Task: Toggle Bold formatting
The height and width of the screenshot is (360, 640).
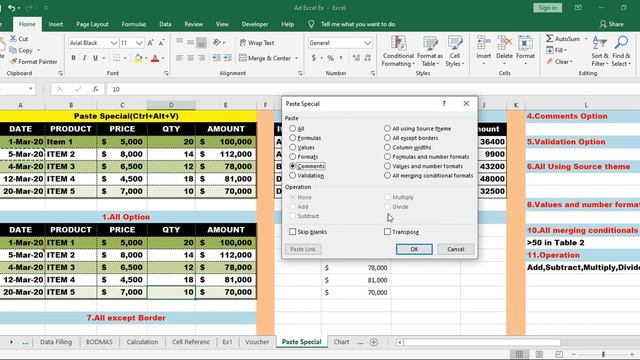Action: click(x=73, y=58)
